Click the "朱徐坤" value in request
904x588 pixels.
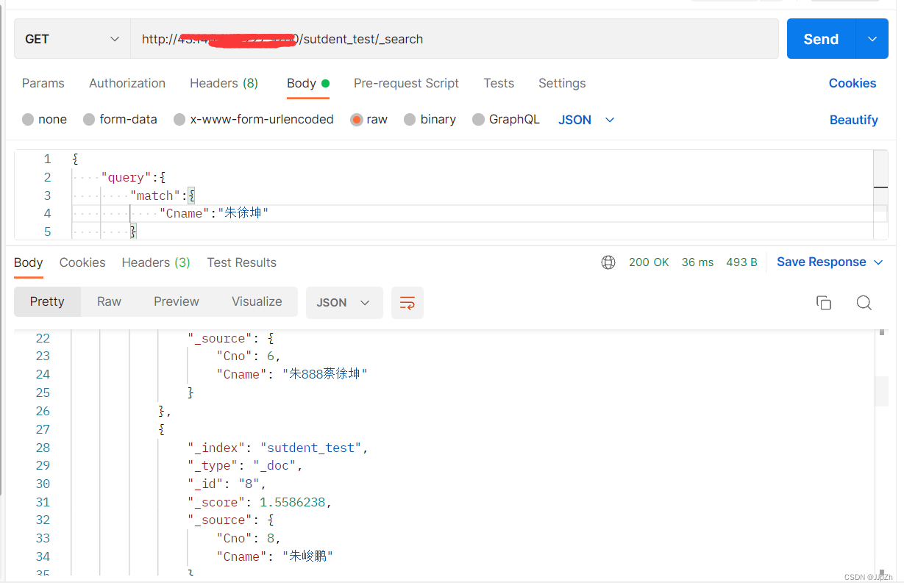[x=243, y=213]
